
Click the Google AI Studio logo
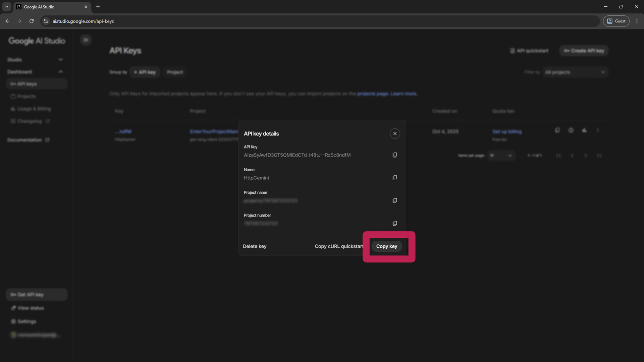pos(37,41)
